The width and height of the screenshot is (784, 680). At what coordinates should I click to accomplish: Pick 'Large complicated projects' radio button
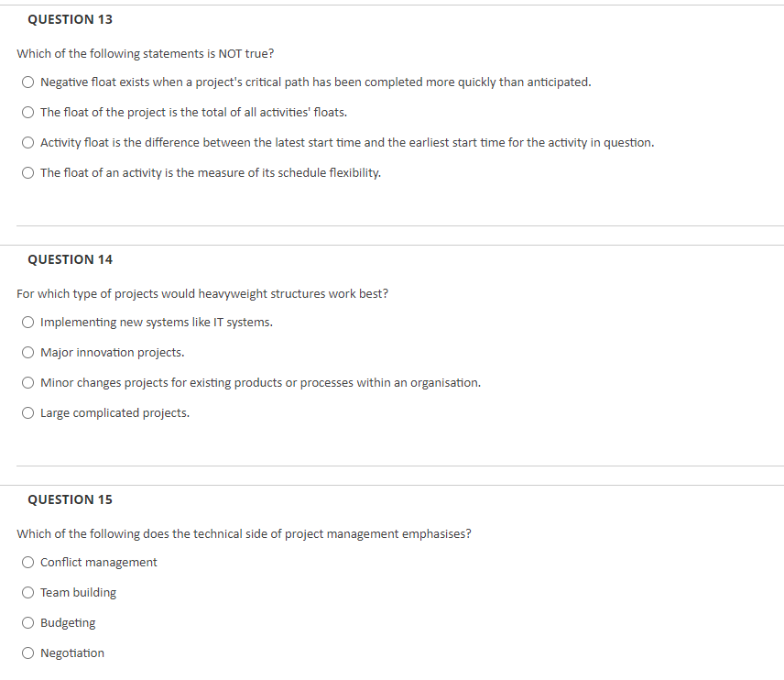pos(27,412)
